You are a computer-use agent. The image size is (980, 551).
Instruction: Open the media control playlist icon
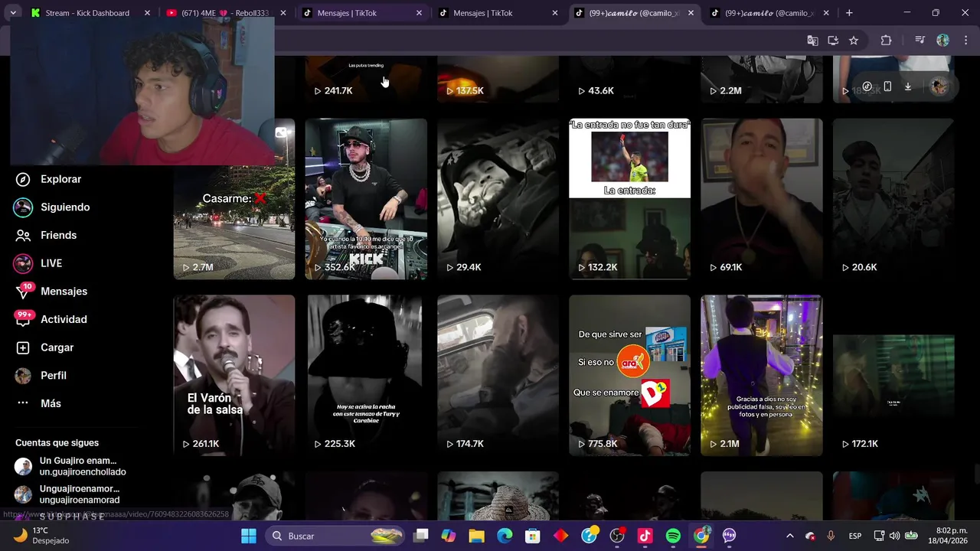[x=920, y=41]
